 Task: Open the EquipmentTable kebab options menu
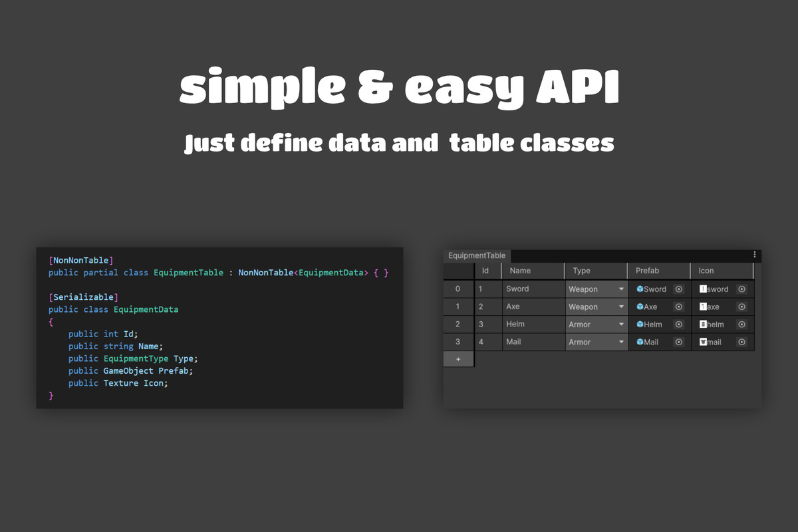[x=754, y=255]
